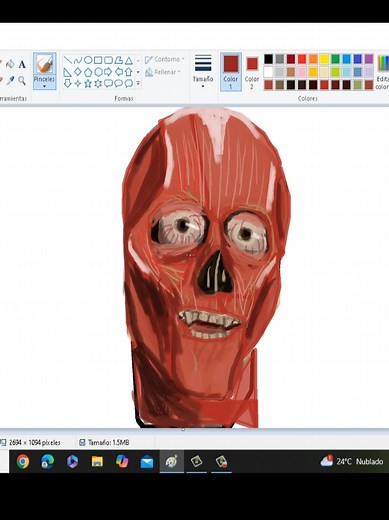The width and height of the screenshot is (389, 520).
Task: Choose the Hexagon shape
Action: [x=98, y=72]
